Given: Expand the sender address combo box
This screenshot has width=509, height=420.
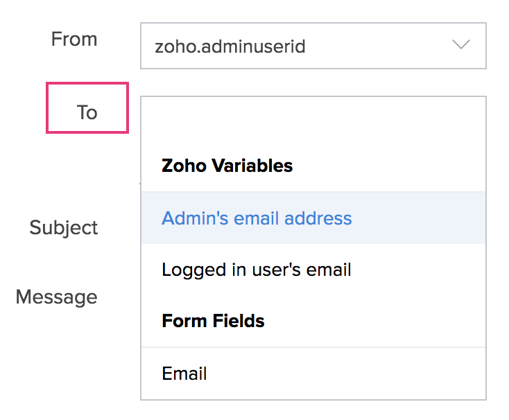Looking at the screenshot, I should pos(313,46).
